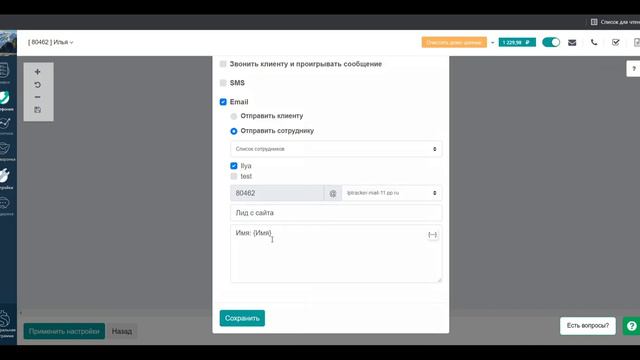Screen dimensions: 640x360
Task: Tick the call client and play message checkbox
Action: click(223, 64)
